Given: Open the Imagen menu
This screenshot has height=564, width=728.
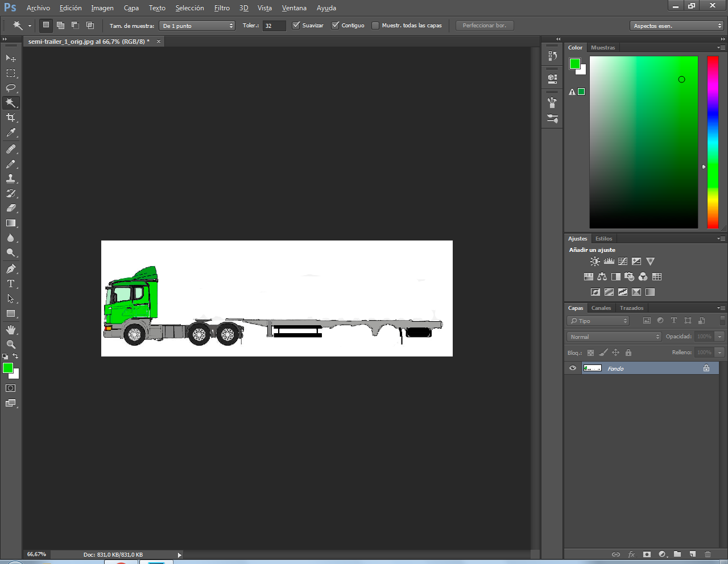Looking at the screenshot, I should point(102,8).
